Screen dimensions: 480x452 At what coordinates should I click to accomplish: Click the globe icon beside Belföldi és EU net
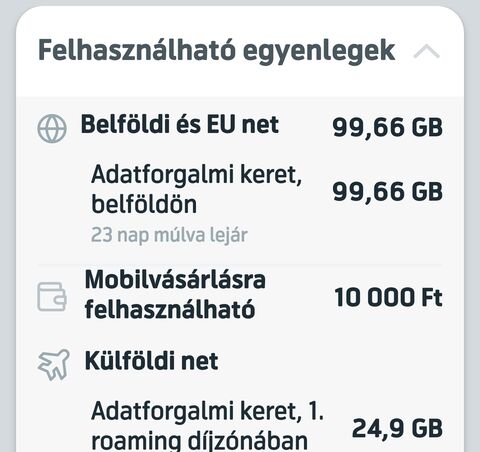(x=52, y=129)
